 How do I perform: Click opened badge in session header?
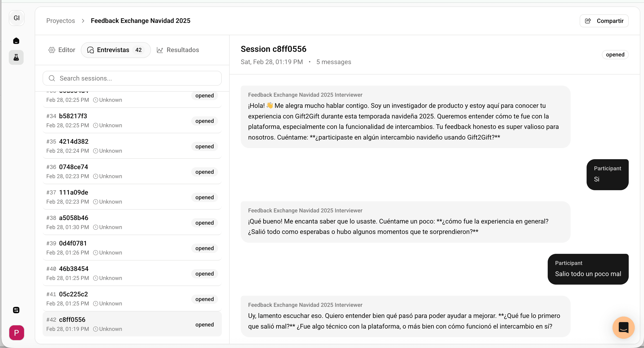(x=615, y=54)
